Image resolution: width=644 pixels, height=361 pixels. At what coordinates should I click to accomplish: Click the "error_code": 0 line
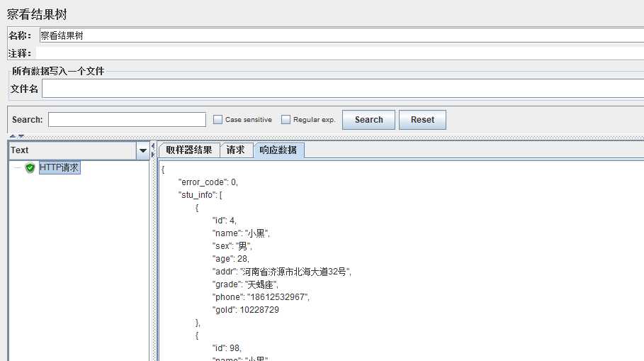click(208, 182)
